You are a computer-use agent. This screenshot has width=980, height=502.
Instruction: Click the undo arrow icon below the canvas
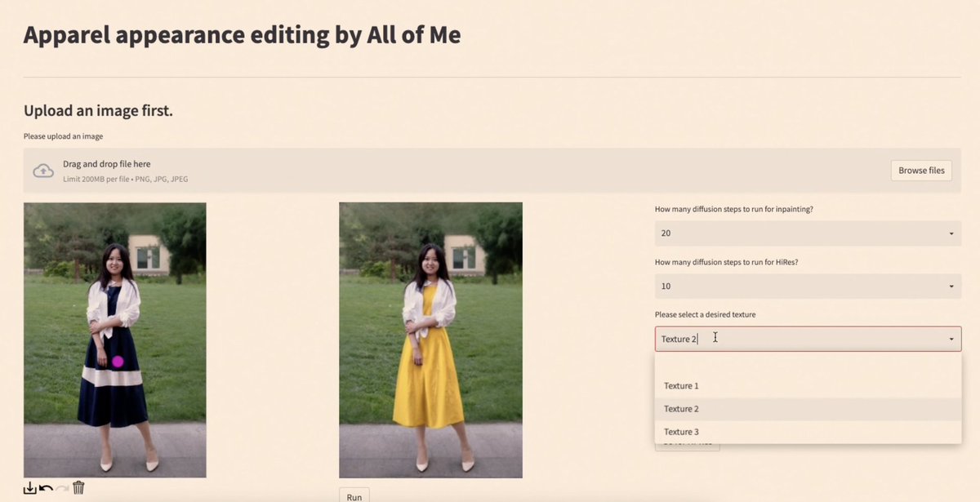pos(46,488)
